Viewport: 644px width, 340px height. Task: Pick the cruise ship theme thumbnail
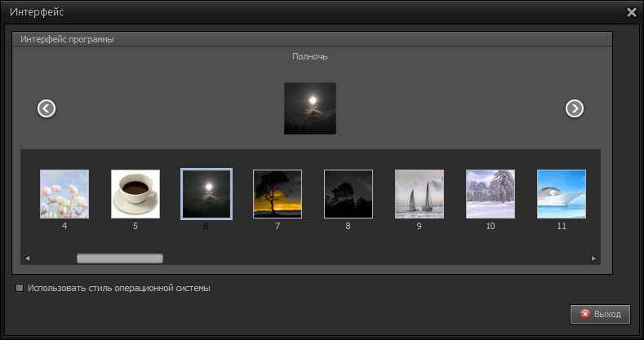(562, 194)
